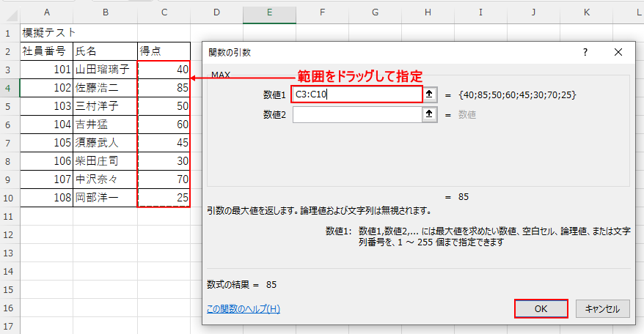Select score cell 85 in column C
The height and width of the screenshot is (334, 644).
coord(164,88)
